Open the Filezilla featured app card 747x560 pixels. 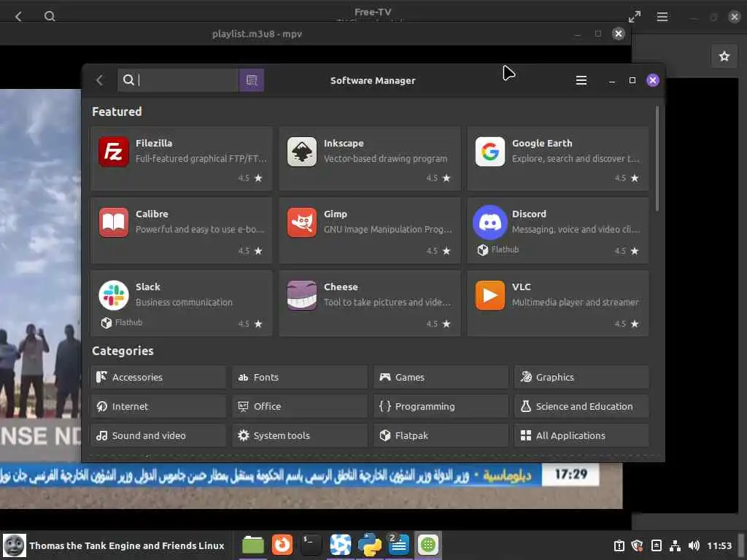tap(182, 158)
